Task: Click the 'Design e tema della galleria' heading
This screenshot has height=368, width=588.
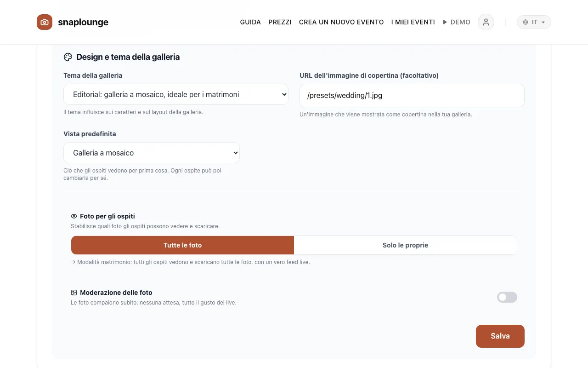Action: pos(128,57)
